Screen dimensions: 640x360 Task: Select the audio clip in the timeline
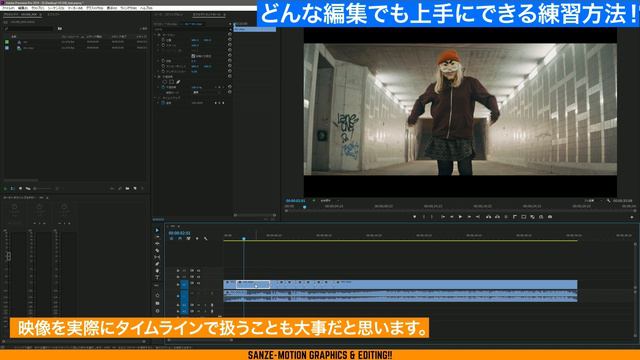point(400,296)
